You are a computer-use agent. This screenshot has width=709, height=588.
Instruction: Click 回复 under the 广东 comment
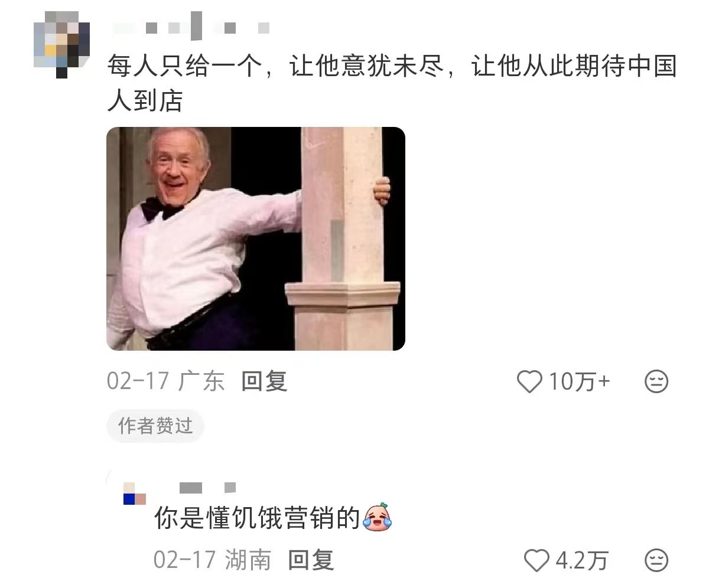264,381
